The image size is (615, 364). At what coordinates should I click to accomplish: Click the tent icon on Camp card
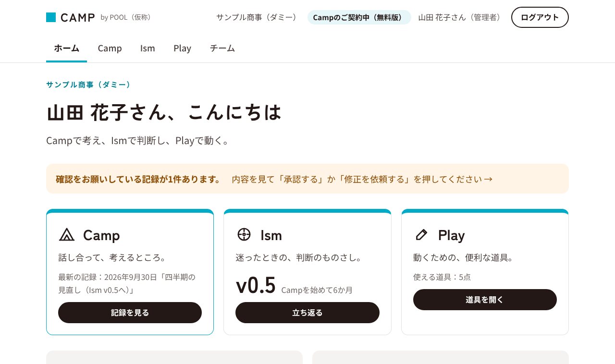[67, 235]
